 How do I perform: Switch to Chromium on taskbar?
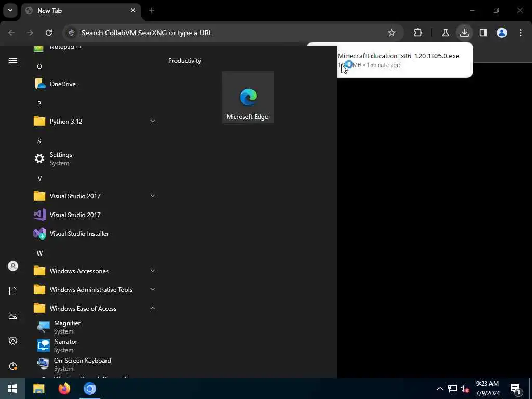point(90,389)
